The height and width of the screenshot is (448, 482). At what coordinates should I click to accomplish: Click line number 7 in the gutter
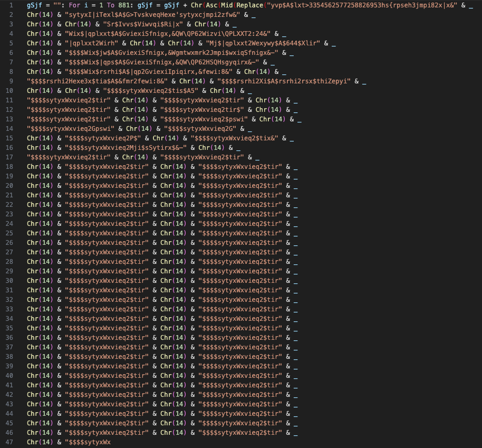11,62
